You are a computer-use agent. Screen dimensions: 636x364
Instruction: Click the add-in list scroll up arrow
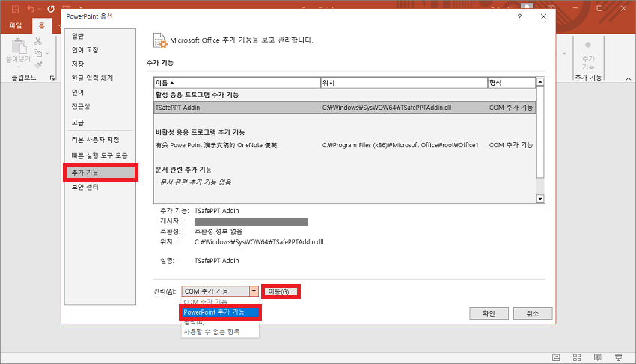coord(540,82)
